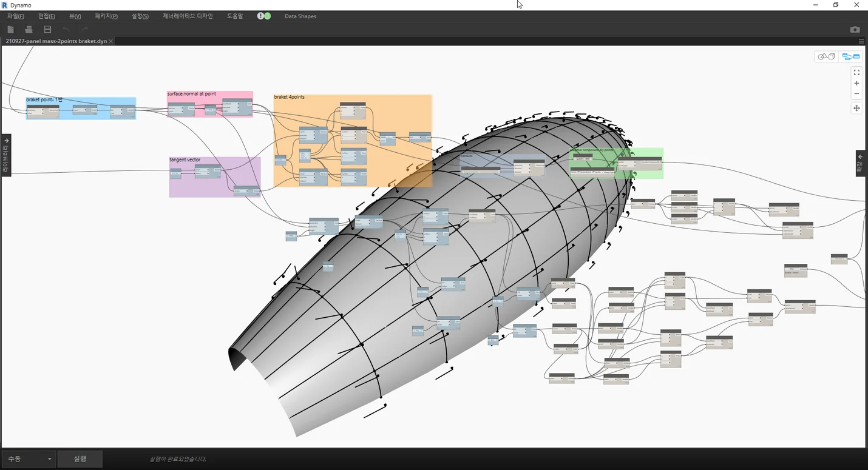Screen dimensions: 868x470
Task: Select the 'tangent vector' group title
Action: 185,160
